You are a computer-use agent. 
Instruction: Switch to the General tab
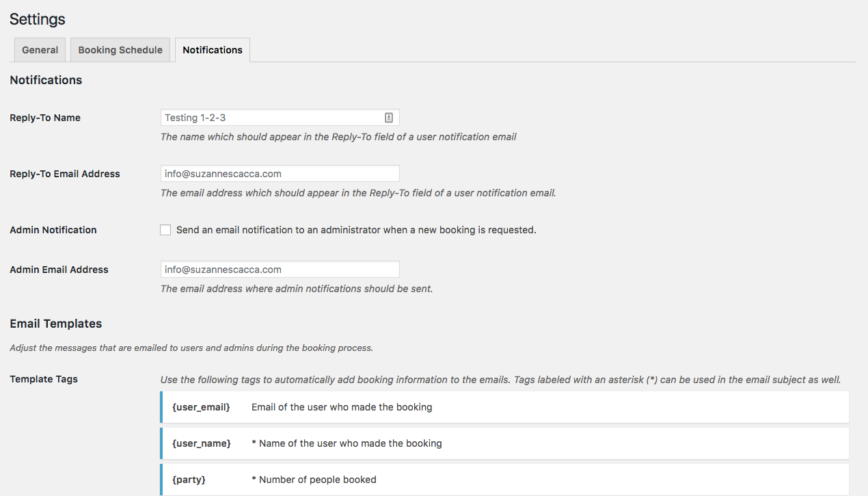pyautogui.click(x=39, y=49)
